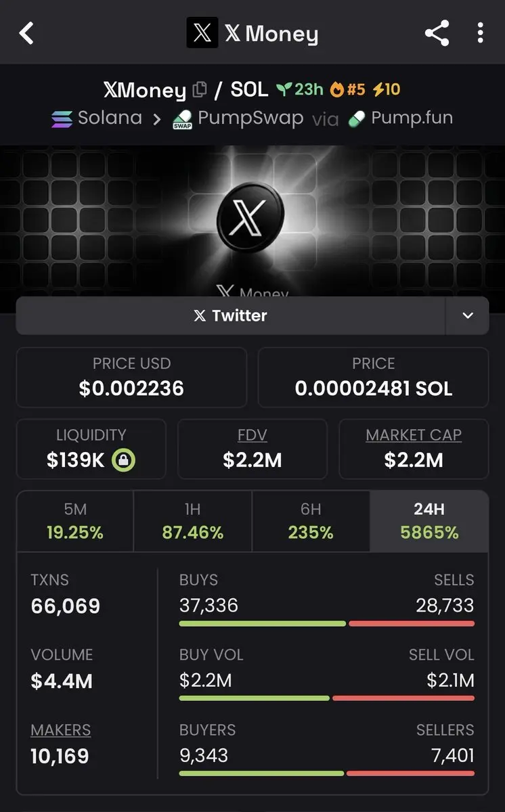Copy the XMoney token address icon

tap(200, 89)
